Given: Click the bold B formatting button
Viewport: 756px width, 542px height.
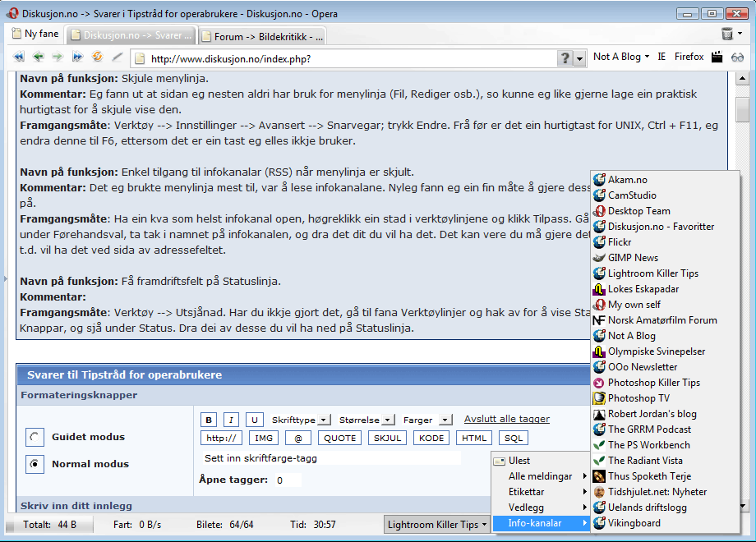Looking at the screenshot, I should pyautogui.click(x=209, y=420).
